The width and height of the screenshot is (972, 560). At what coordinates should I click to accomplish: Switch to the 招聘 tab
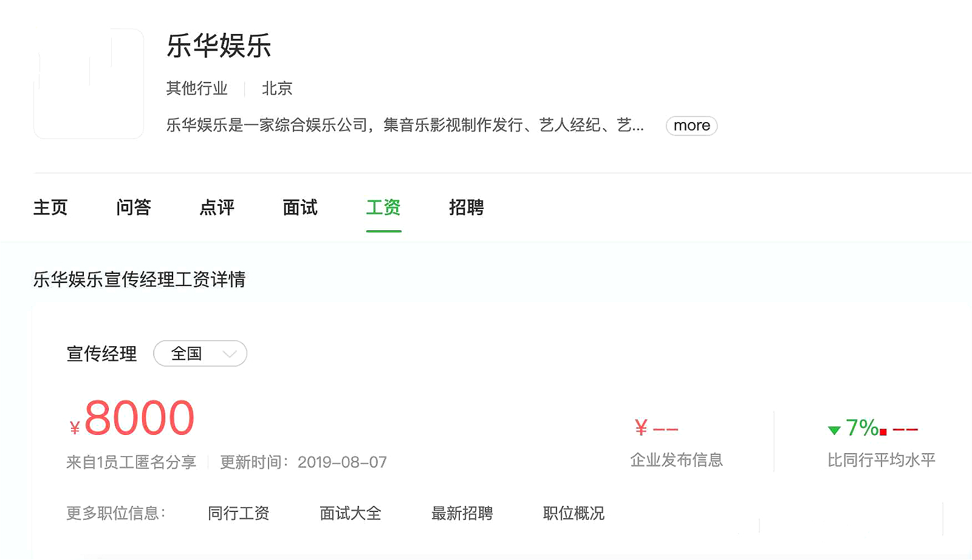(x=466, y=208)
